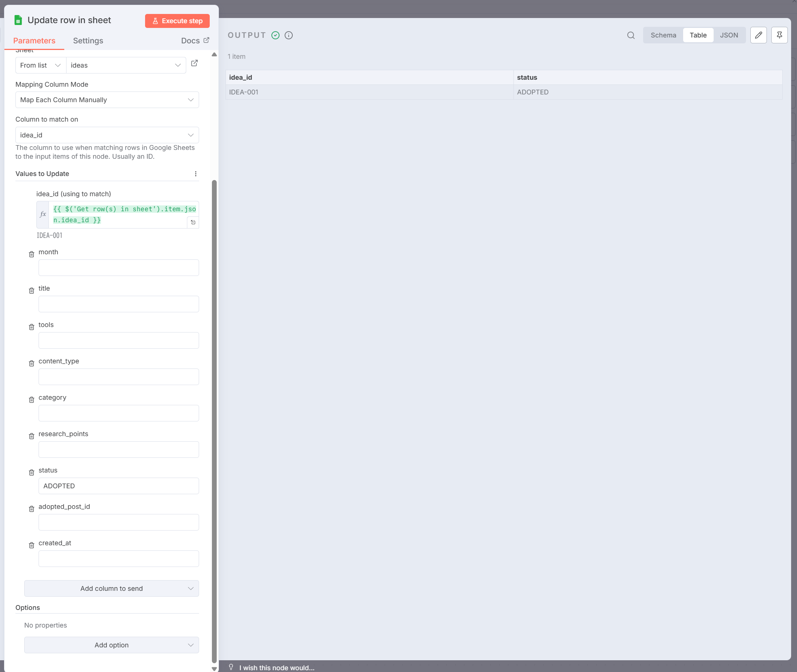Expand the Add column to send dropdown
The image size is (797, 672).
[111, 589]
